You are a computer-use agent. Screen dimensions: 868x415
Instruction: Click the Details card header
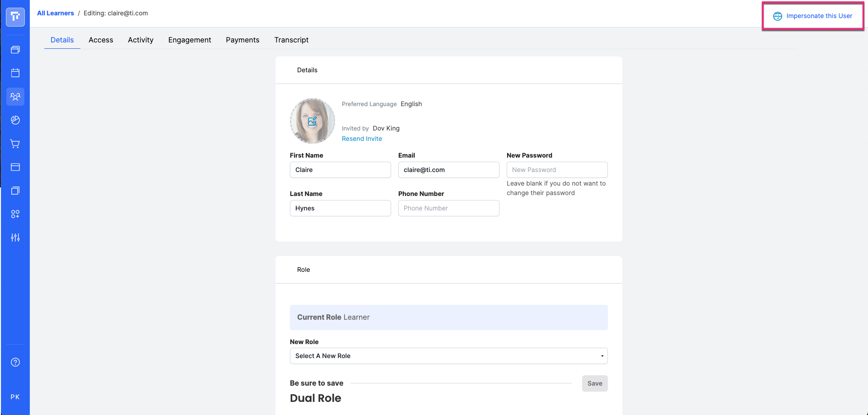point(448,70)
